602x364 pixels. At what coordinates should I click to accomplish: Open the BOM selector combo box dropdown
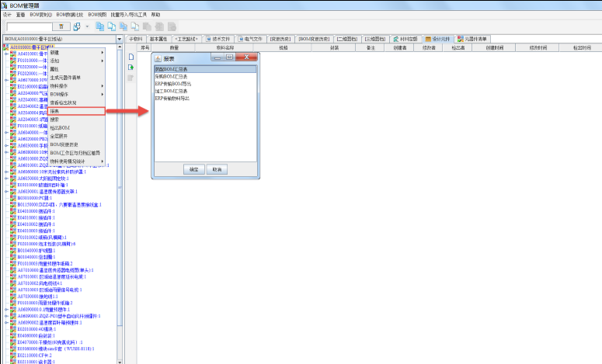[120, 38]
